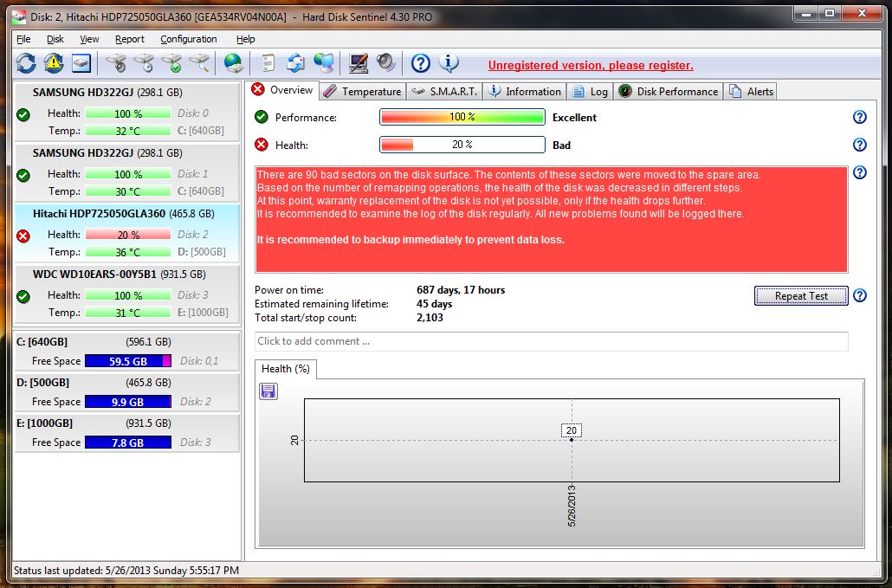
Task: Click the information bubble toolbar icon
Action: [449, 63]
